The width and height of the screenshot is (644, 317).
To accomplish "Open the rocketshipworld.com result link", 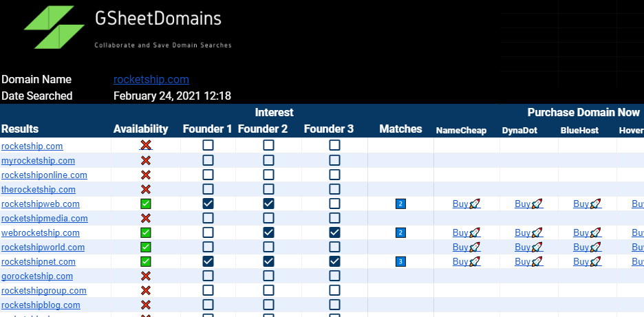I will pyautogui.click(x=43, y=247).
